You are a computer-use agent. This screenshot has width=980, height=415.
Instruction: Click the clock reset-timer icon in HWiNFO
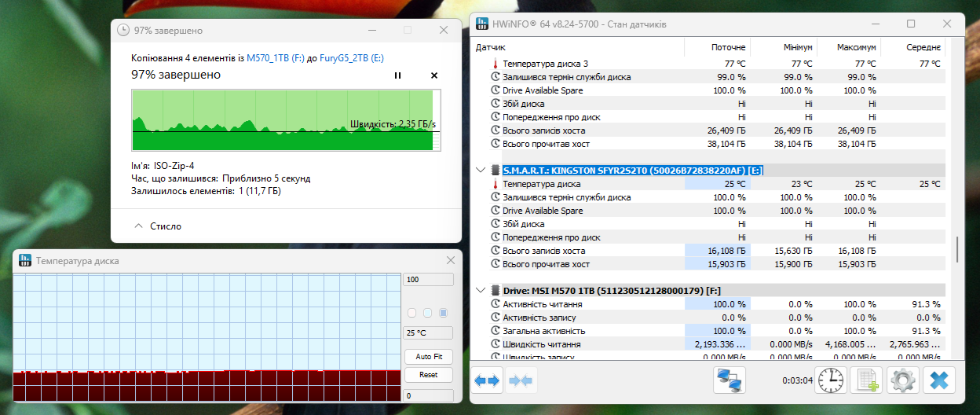coord(831,380)
